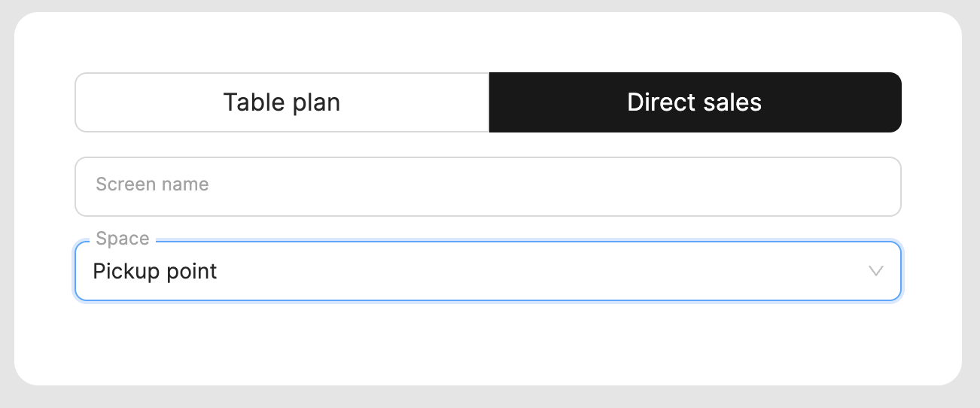
Task: Activate the dark Direct sales button
Action: pos(695,102)
